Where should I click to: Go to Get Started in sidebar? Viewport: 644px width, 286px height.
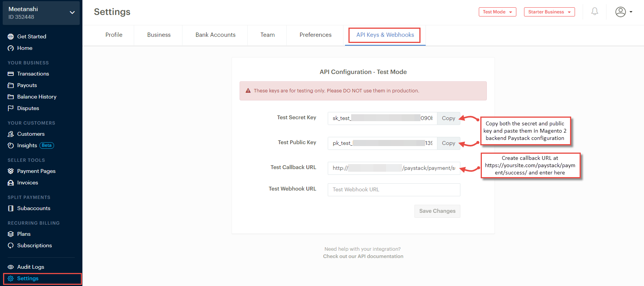point(31,36)
